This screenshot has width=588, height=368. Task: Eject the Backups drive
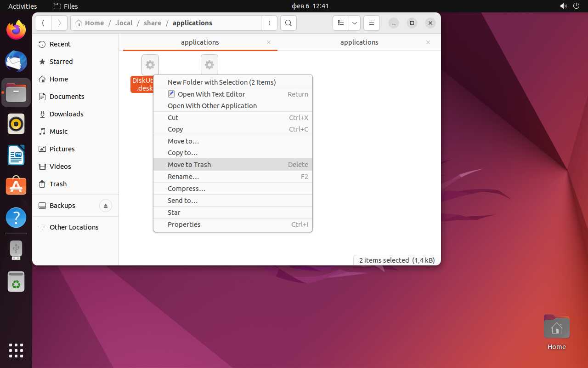pos(106,206)
